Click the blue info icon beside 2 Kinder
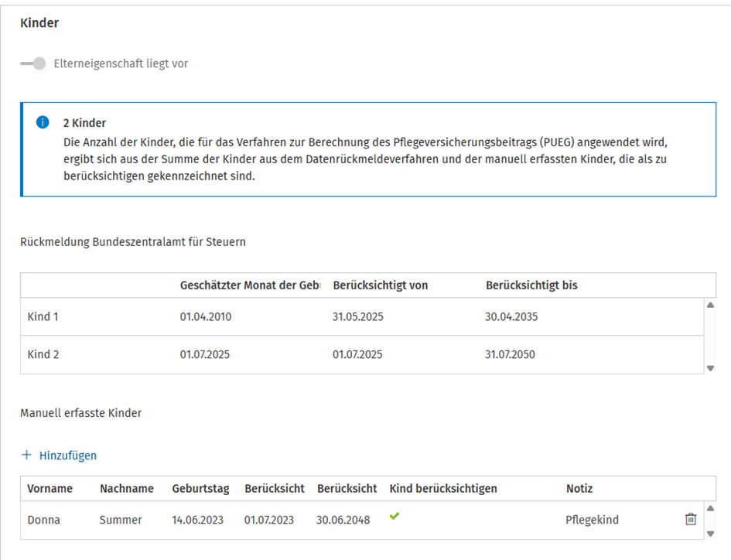Image resolution: width=731 pixels, height=560 pixels. pos(43,122)
